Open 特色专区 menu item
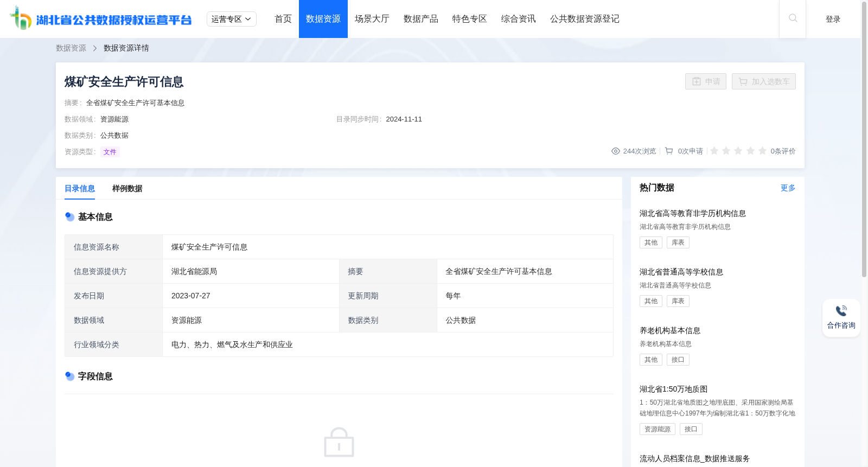868x467 pixels. [470, 19]
